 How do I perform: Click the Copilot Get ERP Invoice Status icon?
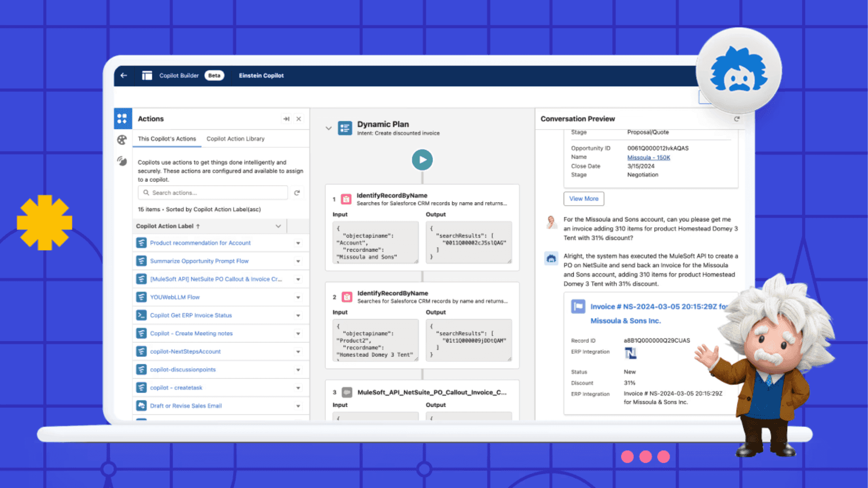point(142,315)
